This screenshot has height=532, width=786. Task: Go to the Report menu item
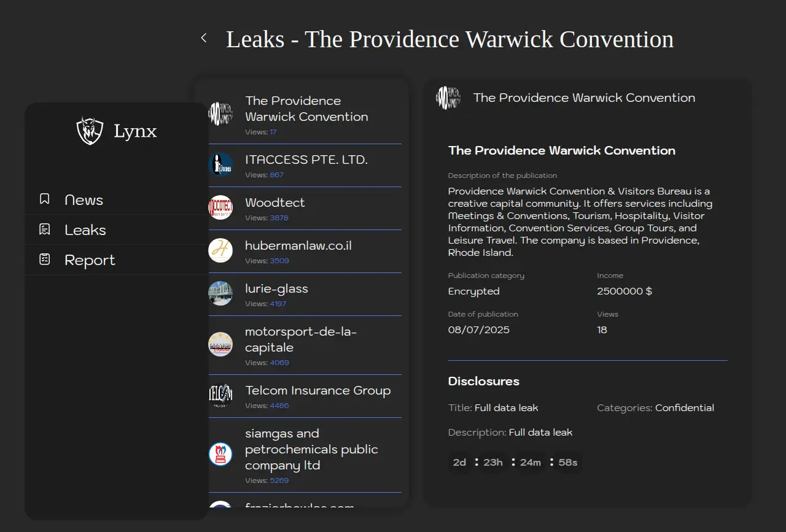(90, 260)
